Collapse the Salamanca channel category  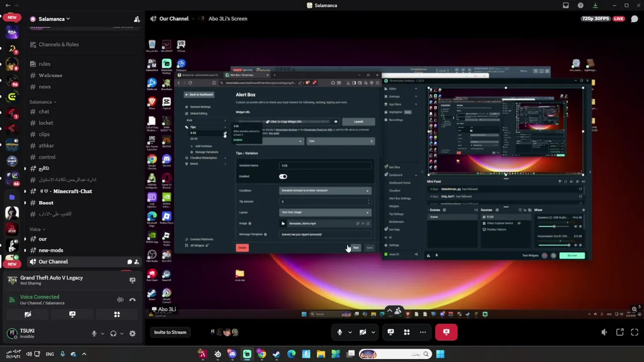coord(42,102)
